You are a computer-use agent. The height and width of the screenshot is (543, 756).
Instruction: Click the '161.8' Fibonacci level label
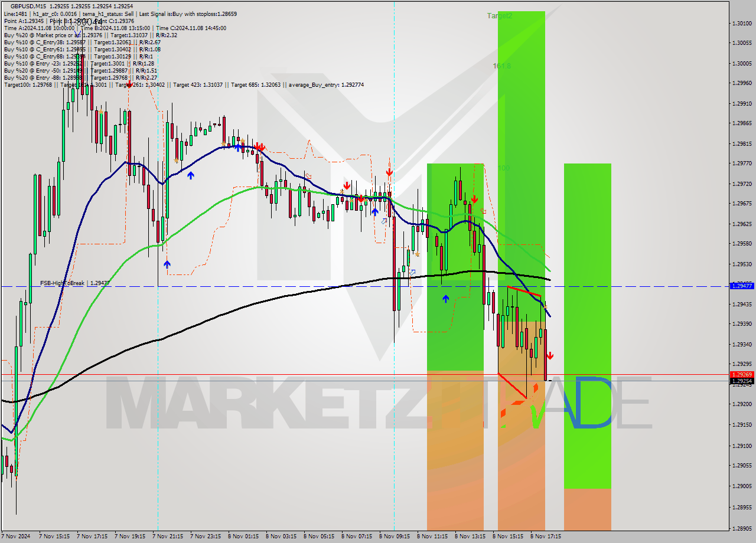pyautogui.click(x=501, y=66)
